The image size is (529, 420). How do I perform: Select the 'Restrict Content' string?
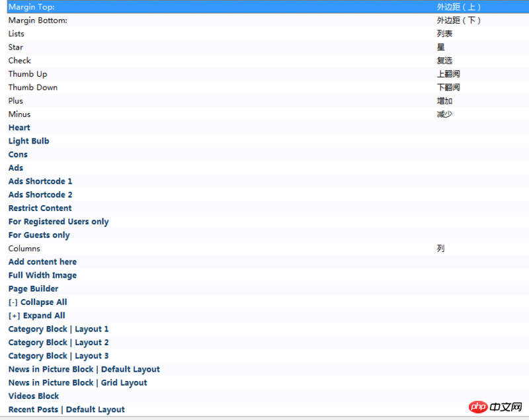(x=40, y=208)
